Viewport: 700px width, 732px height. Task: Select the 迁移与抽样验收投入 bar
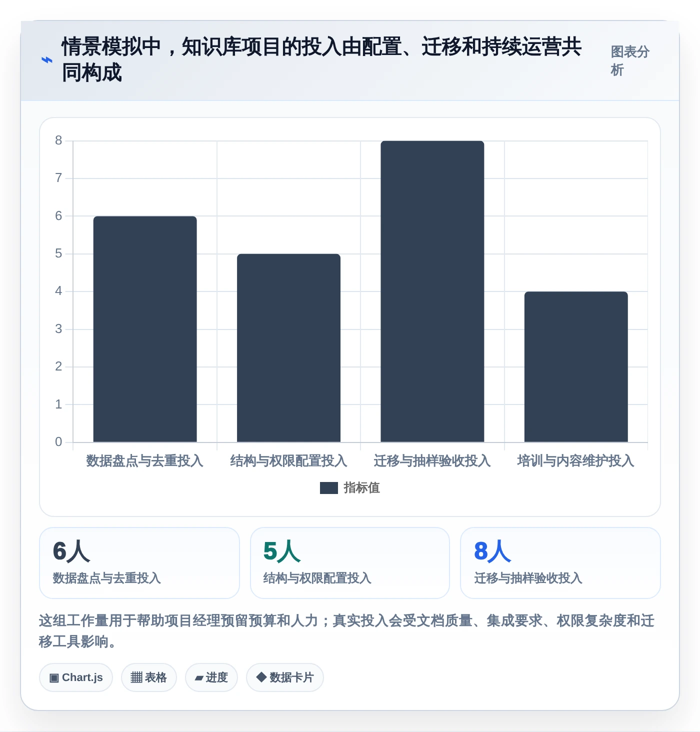[x=432, y=291]
